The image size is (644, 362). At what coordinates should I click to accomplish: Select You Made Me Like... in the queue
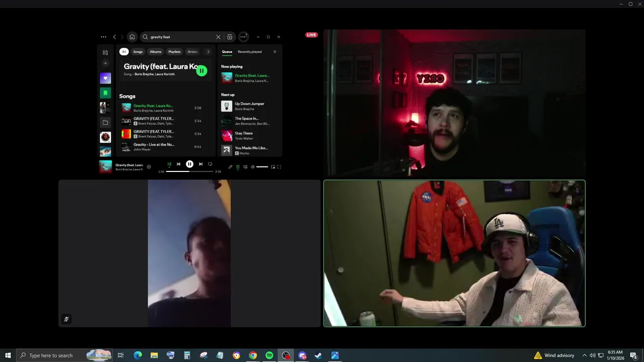click(x=250, y=150)
